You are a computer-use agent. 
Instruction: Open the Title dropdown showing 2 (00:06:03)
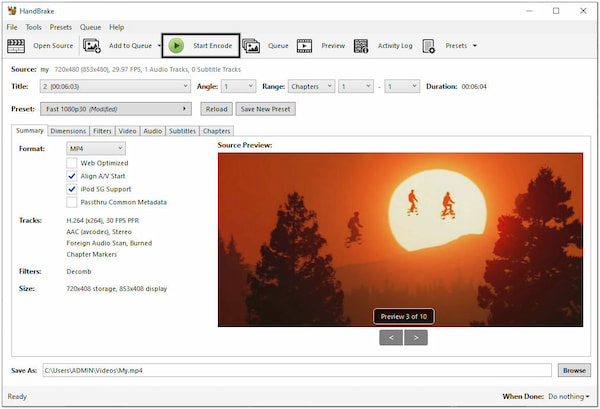point(115,86)
